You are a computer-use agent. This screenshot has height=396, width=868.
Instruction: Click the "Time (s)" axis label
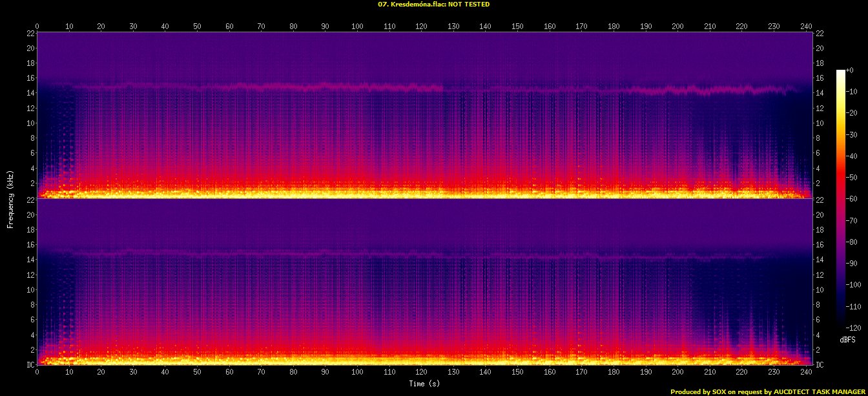click(x=424, y=383)
